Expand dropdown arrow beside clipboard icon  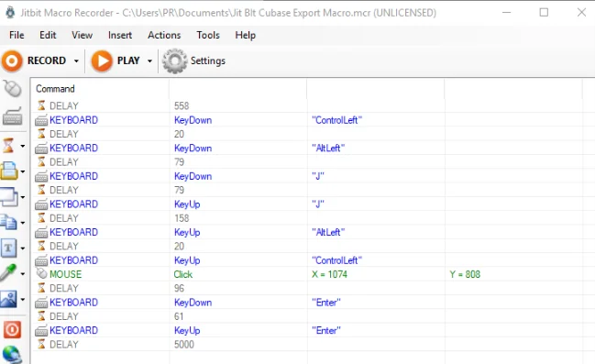23,223
